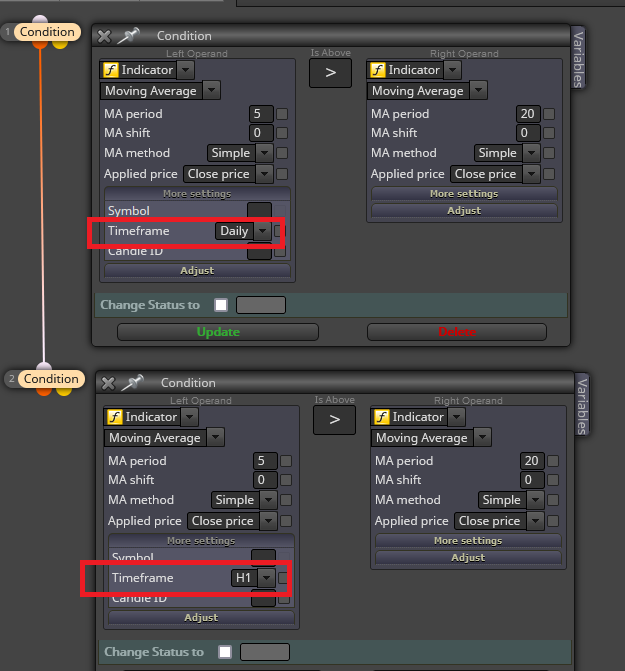Click function icon in first condition Right Operand

[x=378, y=70]
